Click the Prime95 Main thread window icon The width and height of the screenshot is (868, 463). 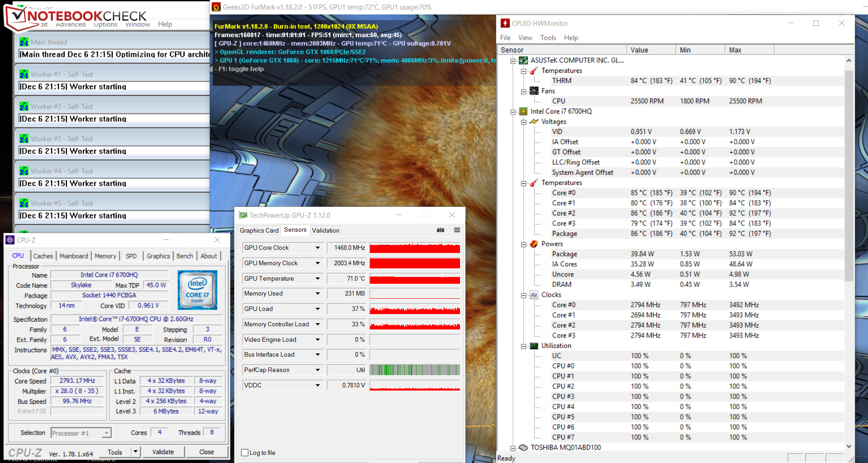24,42
